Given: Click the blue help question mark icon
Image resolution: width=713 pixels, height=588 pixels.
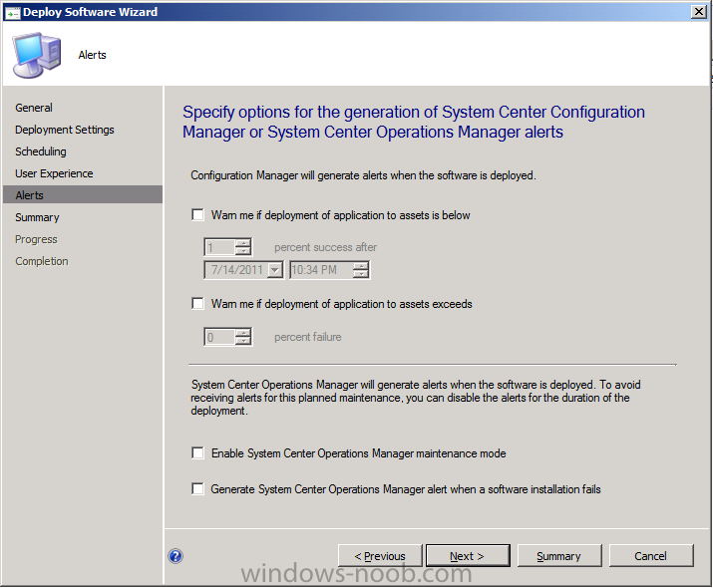Looking at the screenshot, I should point(176,556).
